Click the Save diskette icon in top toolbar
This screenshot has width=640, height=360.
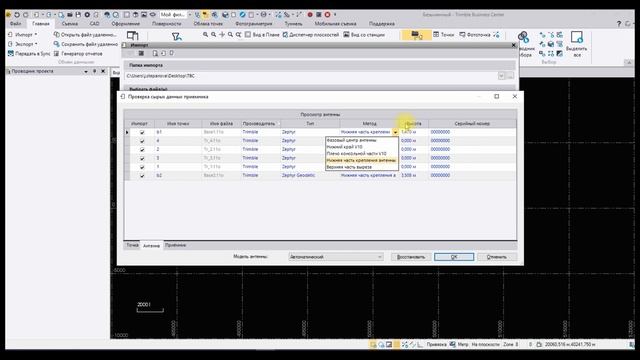point(78,15)
